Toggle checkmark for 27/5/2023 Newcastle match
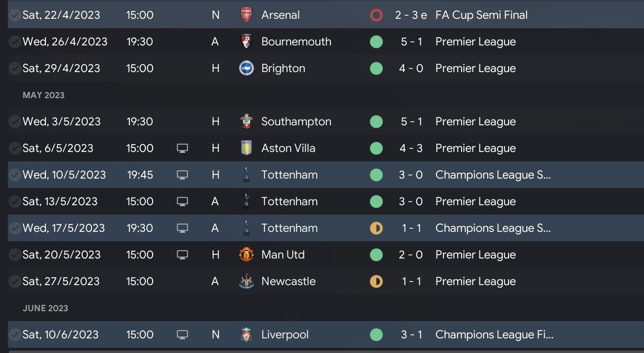The image size is (644, 353). tap(15, 281)
